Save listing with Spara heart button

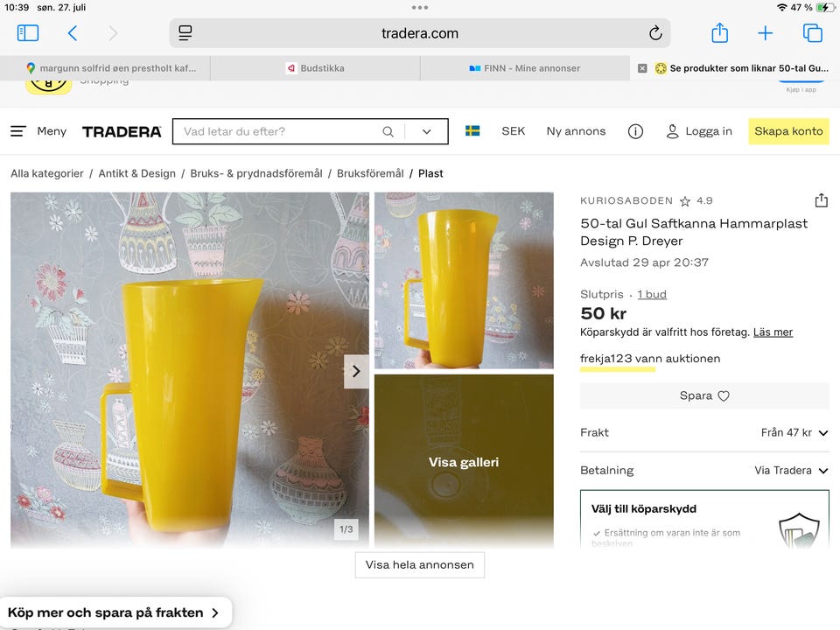704,395
